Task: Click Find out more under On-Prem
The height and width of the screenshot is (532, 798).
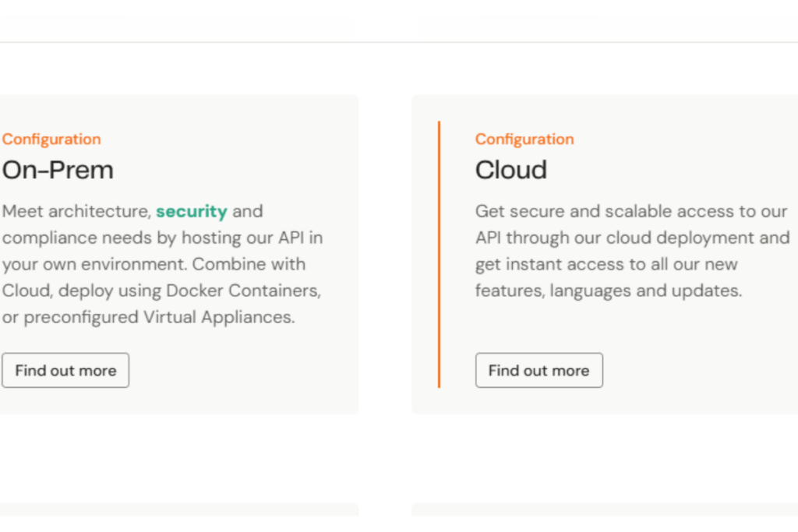Action: 65,370
